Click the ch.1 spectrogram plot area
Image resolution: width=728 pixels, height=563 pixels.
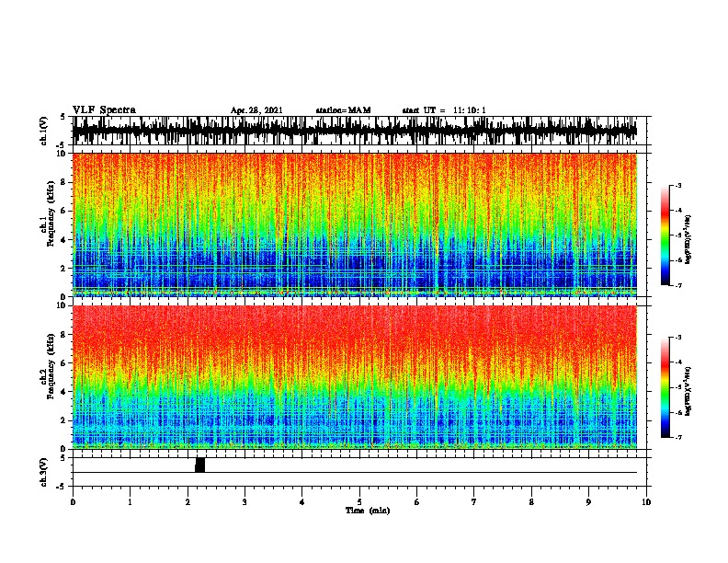(355, 224)
